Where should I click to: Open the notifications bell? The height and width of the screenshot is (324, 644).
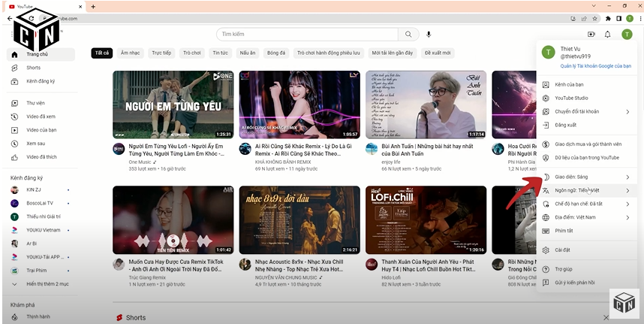point(609,35)
